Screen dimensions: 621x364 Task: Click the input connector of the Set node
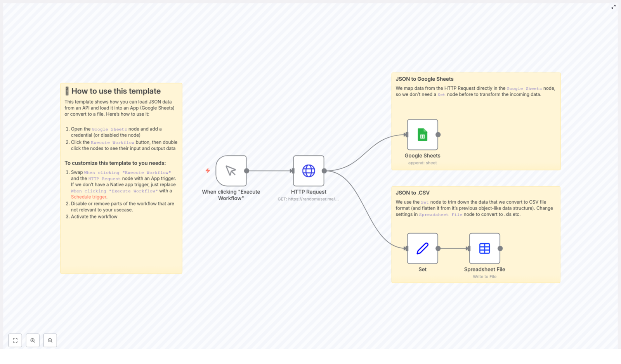406,248
